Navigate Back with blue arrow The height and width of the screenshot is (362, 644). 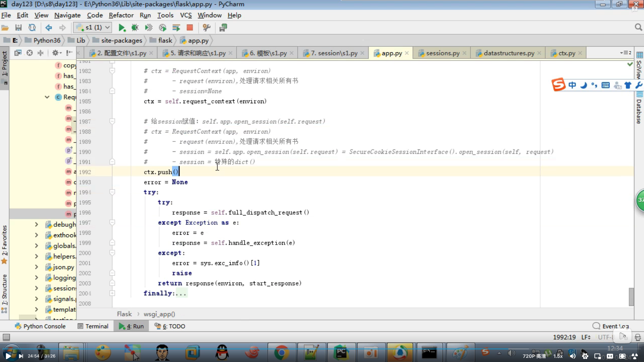pyautogui.click(x=48, y=28)
